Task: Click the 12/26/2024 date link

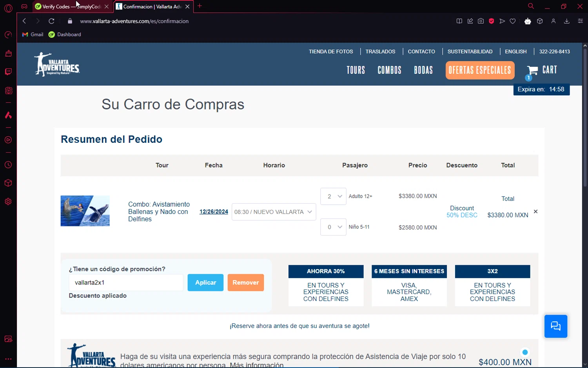Action: (x=214, y=211)
